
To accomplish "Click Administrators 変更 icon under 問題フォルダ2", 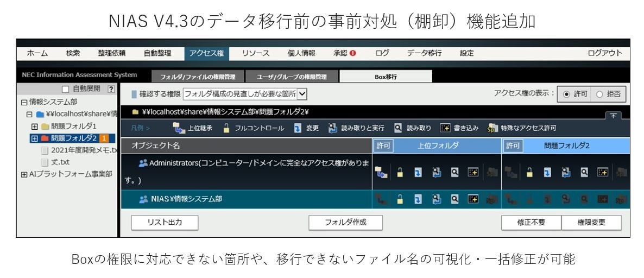I will coord(547,173).
